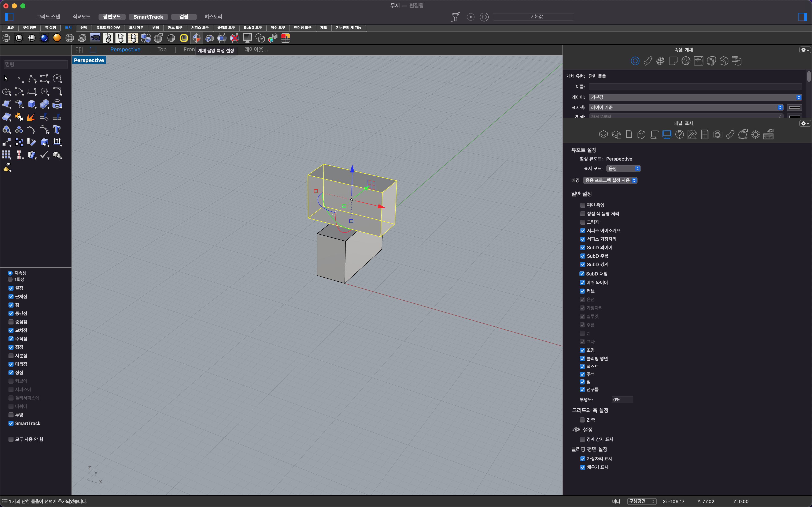
Task: Switch to four-viewport layout icon
Action: tap(79, 50)
